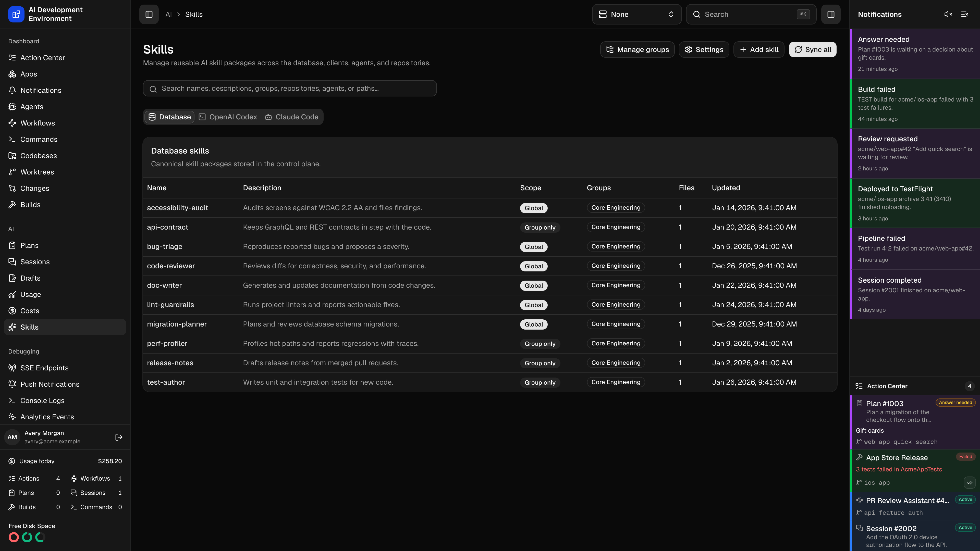This screenshot has width=980, height=551.
Task: Open Session #2002 action item
Action: click(915, 536)
